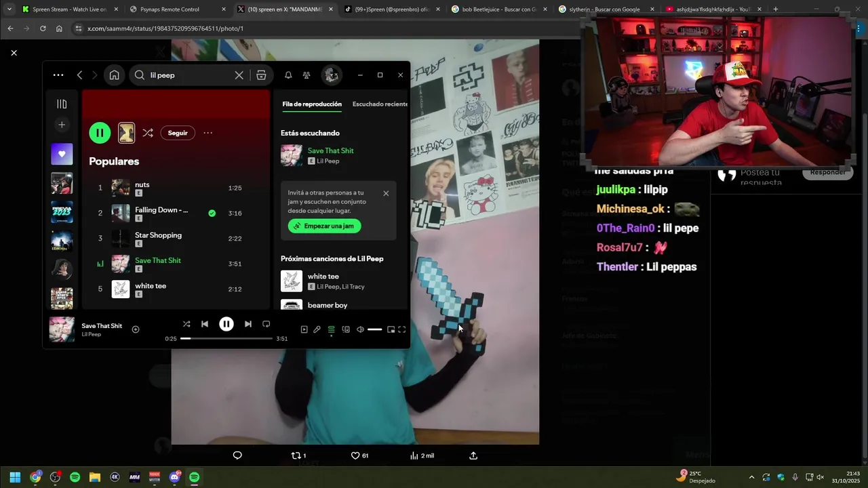Switch to the Spreen Stream browser tab

pos(69,9)
